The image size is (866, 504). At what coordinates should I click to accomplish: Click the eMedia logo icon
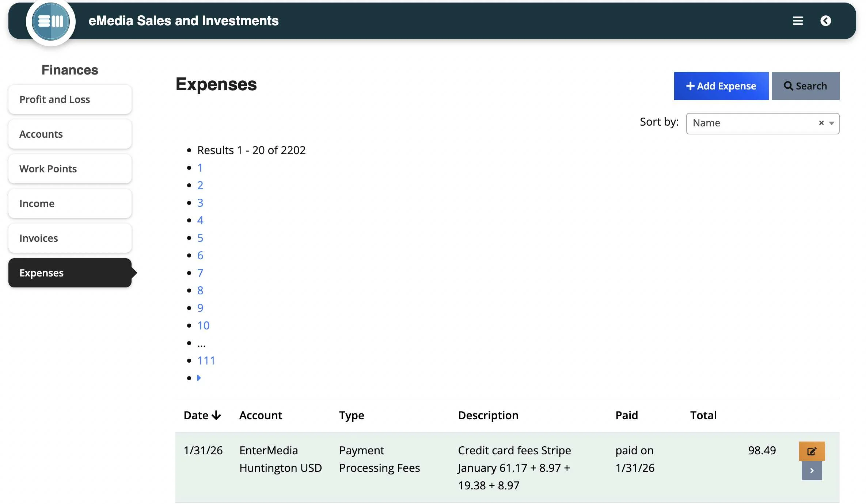[50, 21]
